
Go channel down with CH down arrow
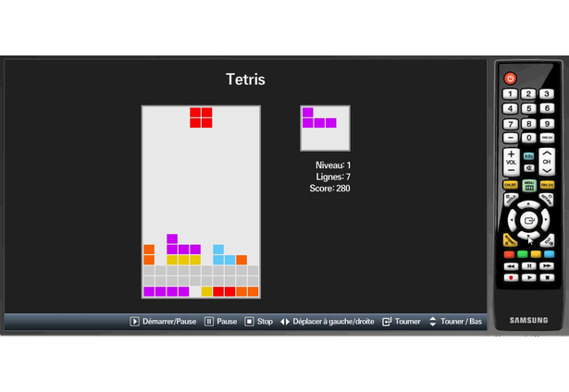point(547,170)
